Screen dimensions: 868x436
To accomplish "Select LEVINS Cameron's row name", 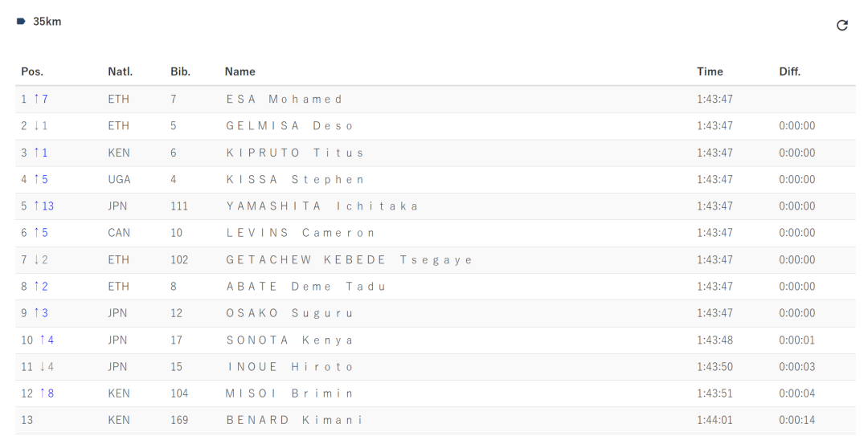I will pos(301,233).
